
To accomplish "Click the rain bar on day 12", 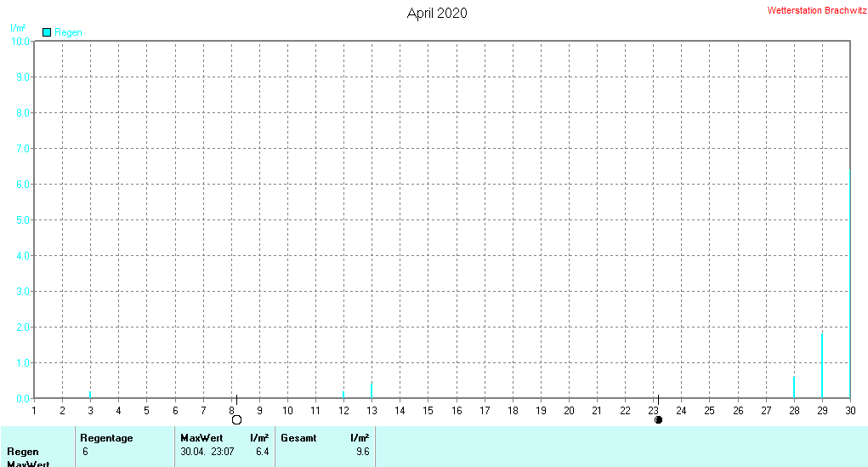I will point(343,395).
